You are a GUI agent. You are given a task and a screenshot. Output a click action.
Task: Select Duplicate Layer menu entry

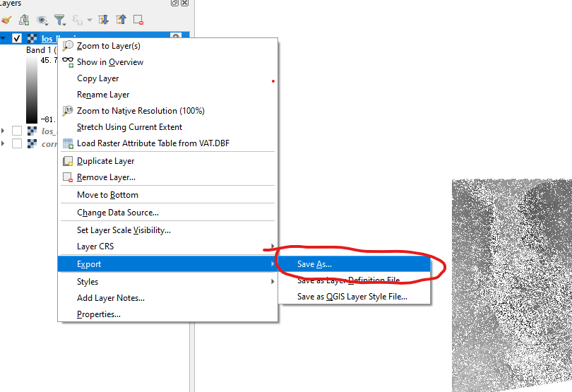(168, 161)
